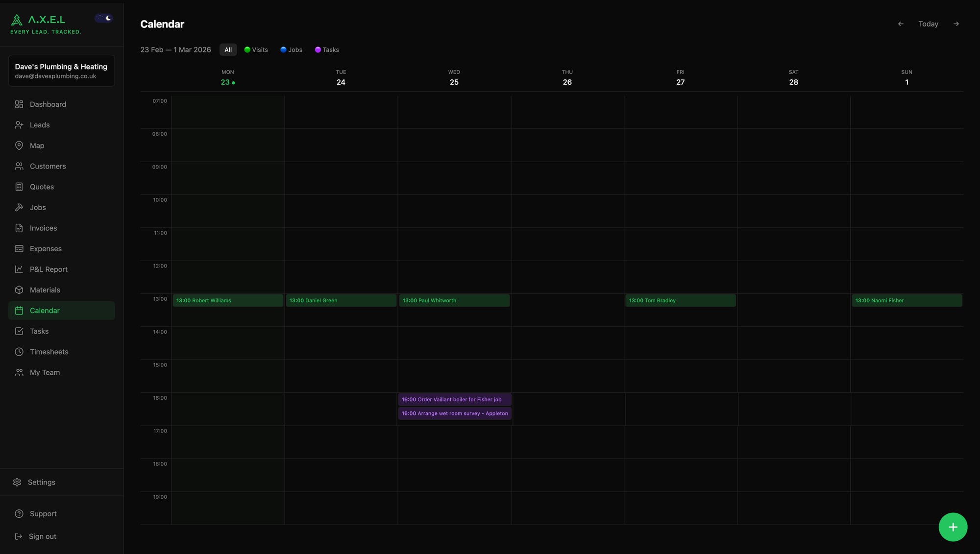Select the Expenses icon
The height and width of the screenshot is (554, 980).
pos(46,248)
